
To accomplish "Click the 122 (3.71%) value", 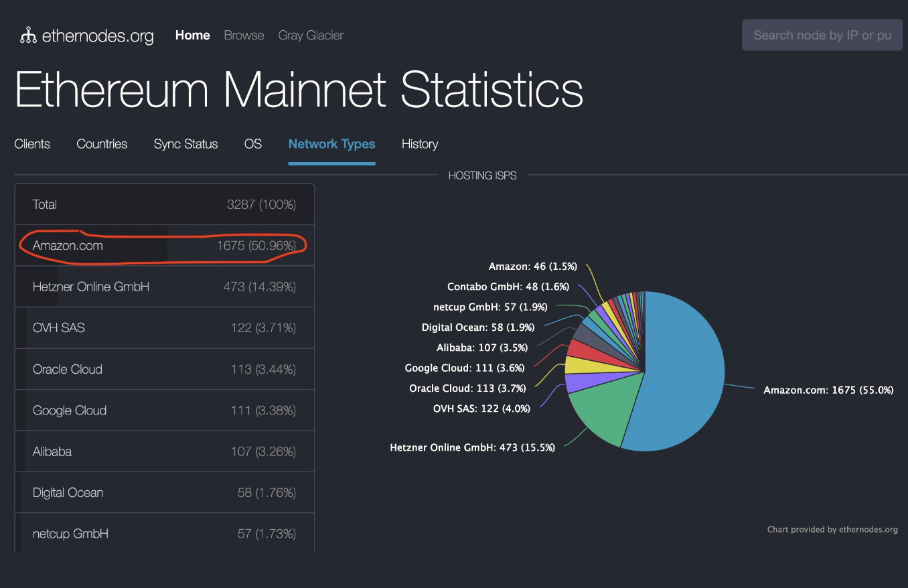I will point(263,328).
